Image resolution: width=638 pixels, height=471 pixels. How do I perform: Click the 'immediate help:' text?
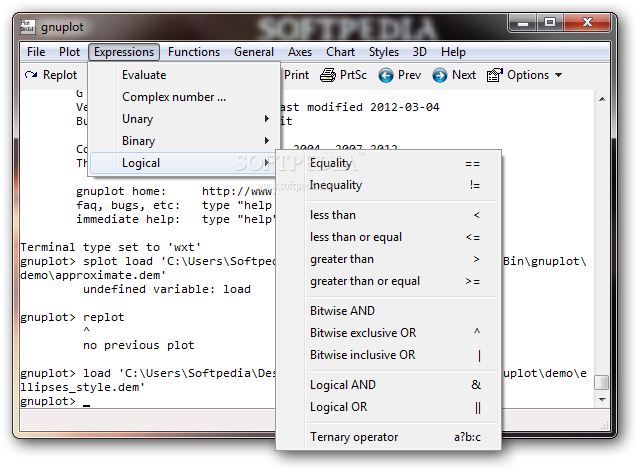click(x=128, y=219)
